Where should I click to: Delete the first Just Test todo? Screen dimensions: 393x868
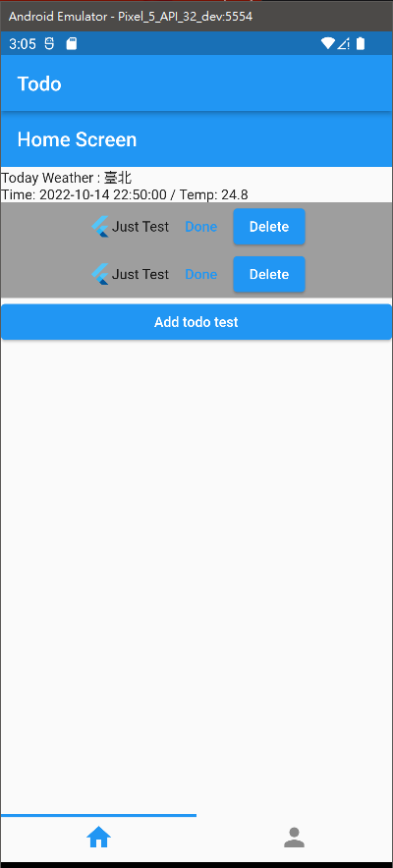point(269,227)
